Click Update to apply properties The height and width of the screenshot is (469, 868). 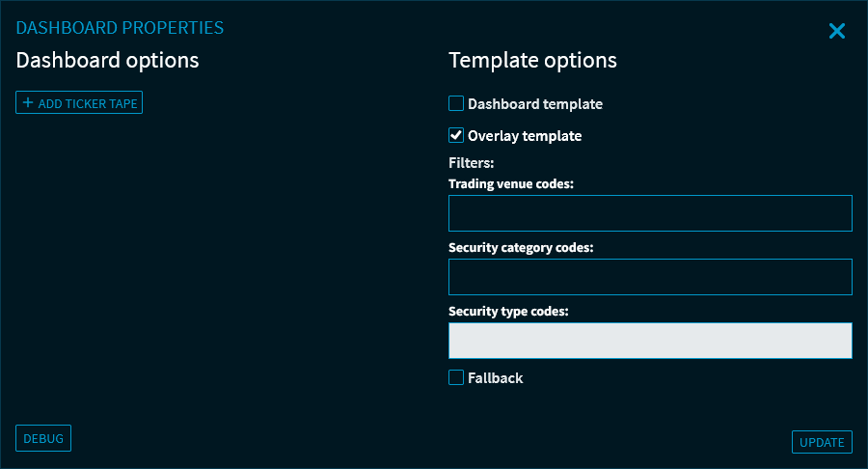[822, 442]
